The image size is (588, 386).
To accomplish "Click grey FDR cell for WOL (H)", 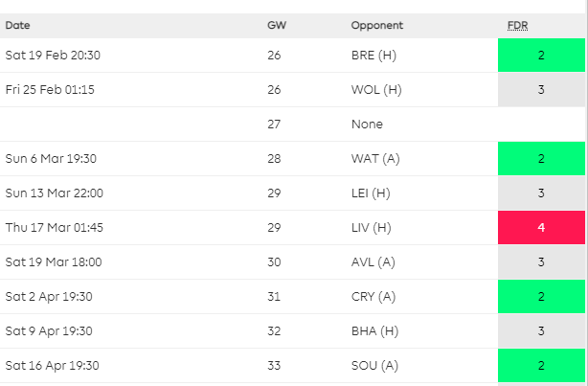I will [x=541, y=90].
